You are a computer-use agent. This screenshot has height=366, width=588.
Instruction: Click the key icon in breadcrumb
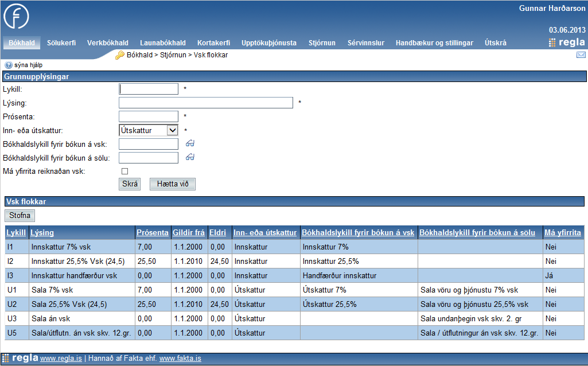point(120,55)
